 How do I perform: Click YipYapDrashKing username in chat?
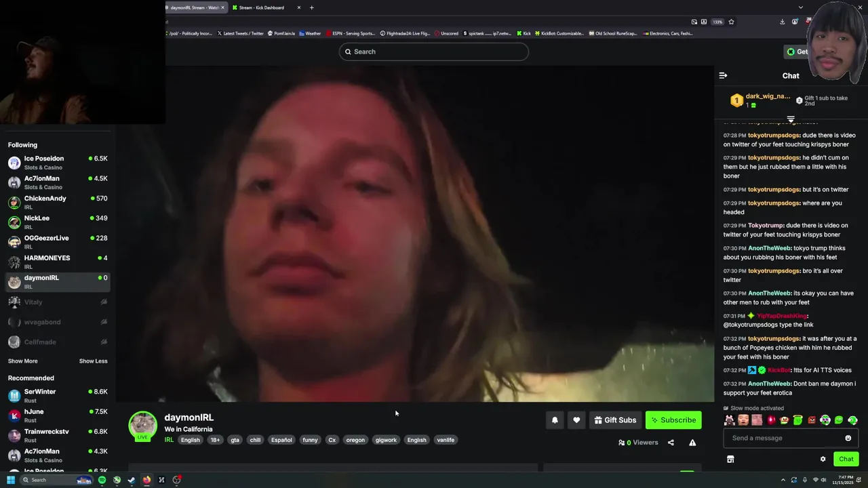[782, 316]
